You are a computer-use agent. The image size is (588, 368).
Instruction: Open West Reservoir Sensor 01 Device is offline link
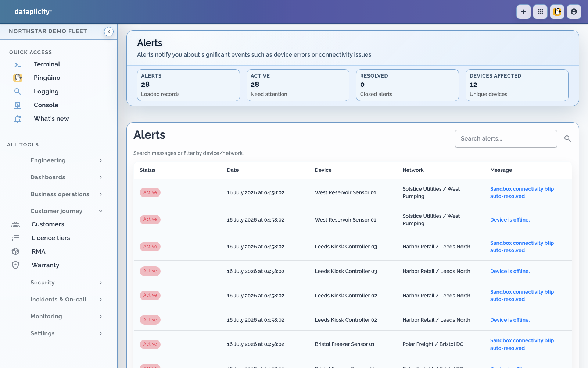pos(510,220)
